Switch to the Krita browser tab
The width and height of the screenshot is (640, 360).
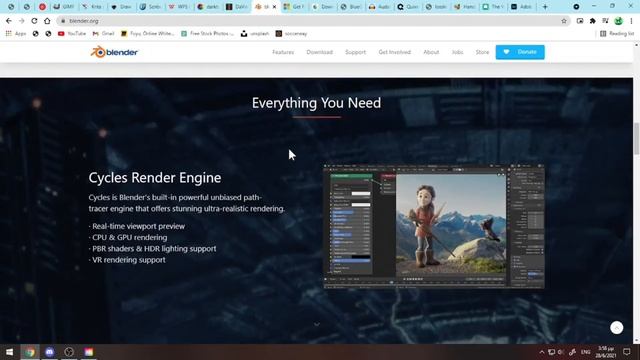pyautogui.click(x=92, y=7)
